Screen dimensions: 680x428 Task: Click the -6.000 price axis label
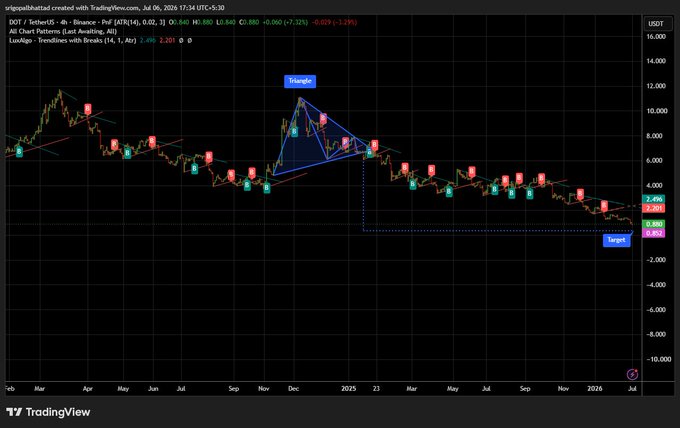click(x=654, y=310)
